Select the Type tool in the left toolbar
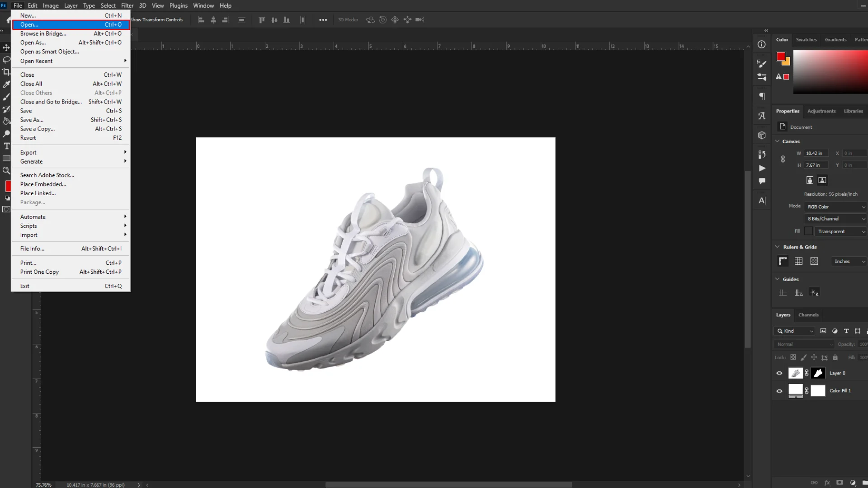The image size is (868, 488). [6, 146]
